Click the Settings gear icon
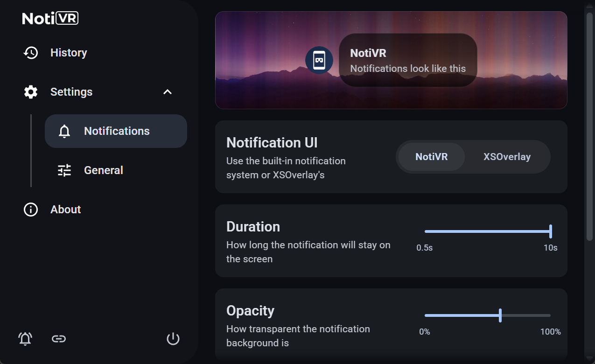 click(x=31, y=92)
